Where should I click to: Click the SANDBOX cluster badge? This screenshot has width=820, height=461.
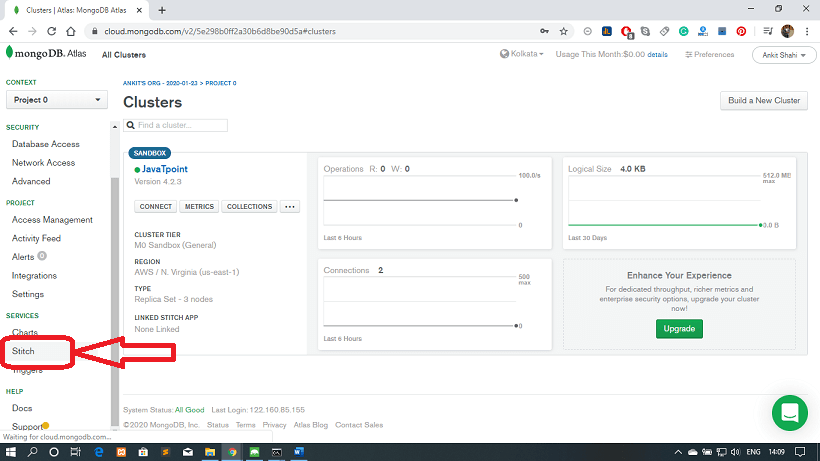pyautogui.click(x=150, y=153)
